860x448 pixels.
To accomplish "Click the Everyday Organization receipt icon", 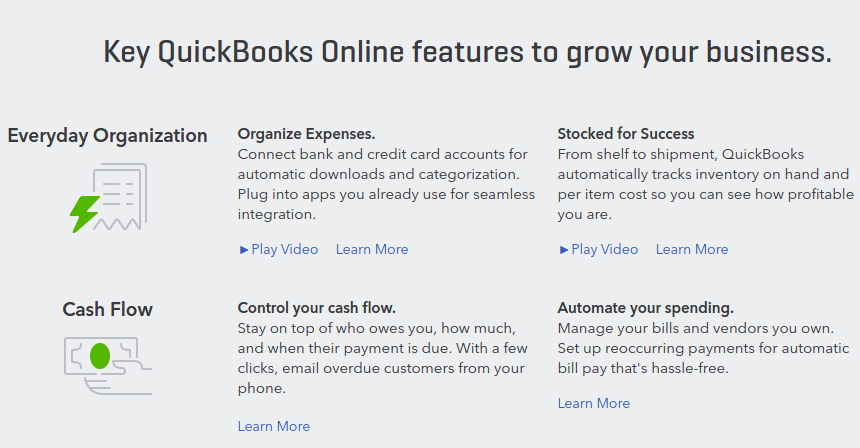I will tap(109, 198).
